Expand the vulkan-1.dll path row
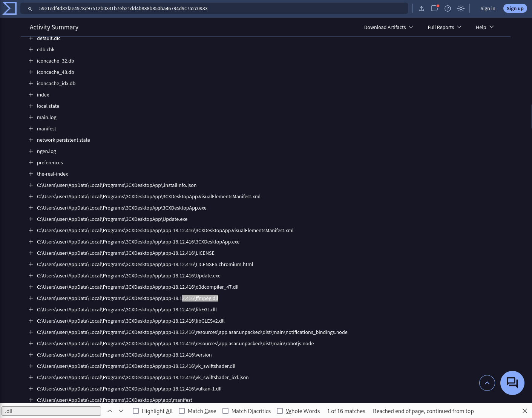The width and height of the screenshot is (532, 418). (31, 389)
